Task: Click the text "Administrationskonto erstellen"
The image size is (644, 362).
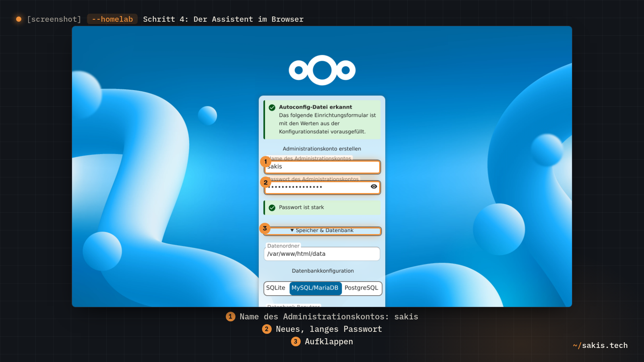Action: [x=322, y=149]
